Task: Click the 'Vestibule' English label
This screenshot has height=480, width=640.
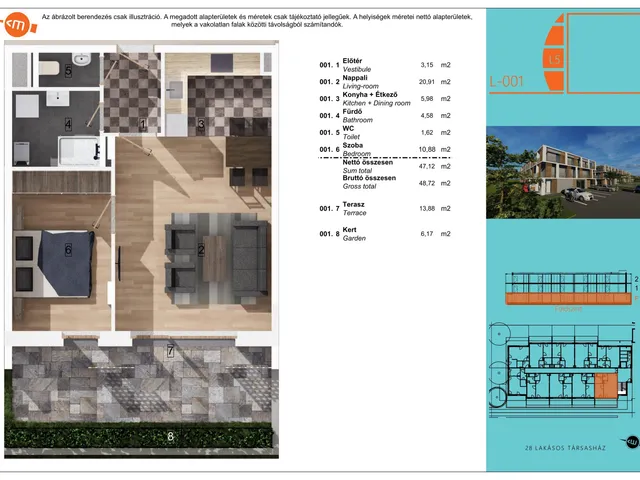Action: tap(357, 69)
